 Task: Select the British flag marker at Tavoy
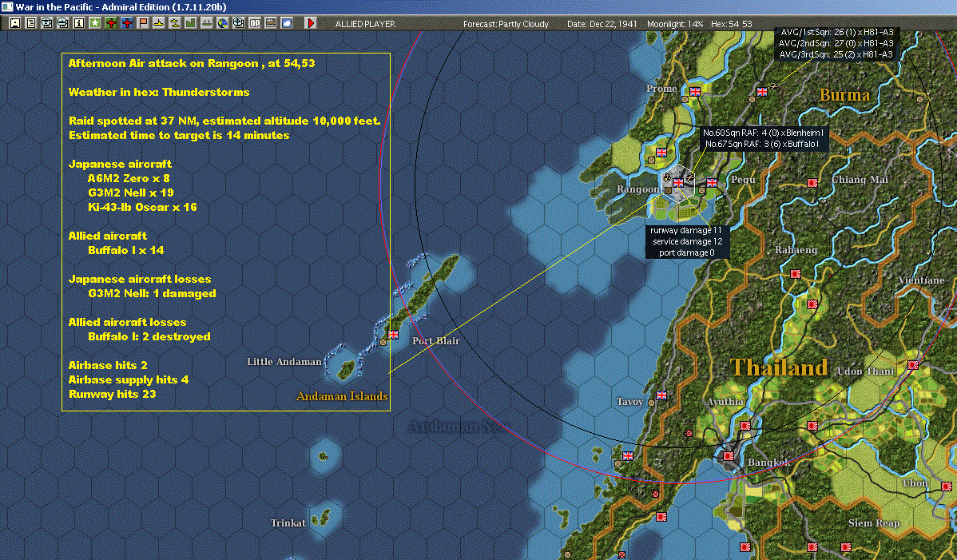661,395
